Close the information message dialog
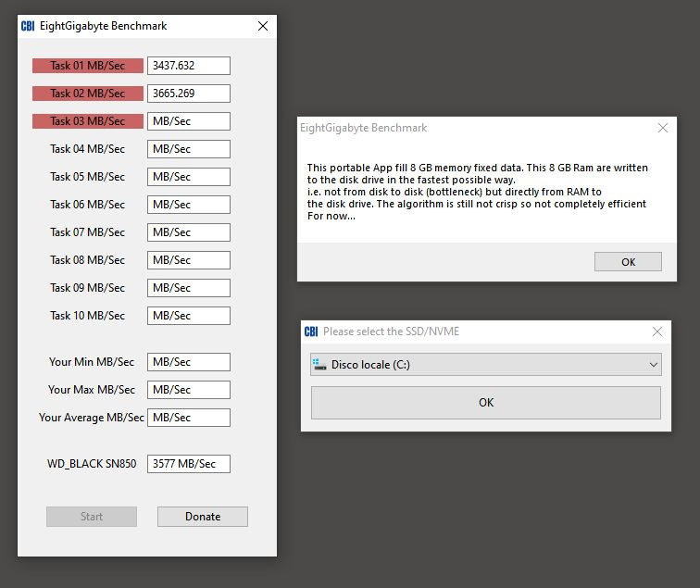Image resolution: width=700 pixels, height=588 pixels. tap(663, 128)
